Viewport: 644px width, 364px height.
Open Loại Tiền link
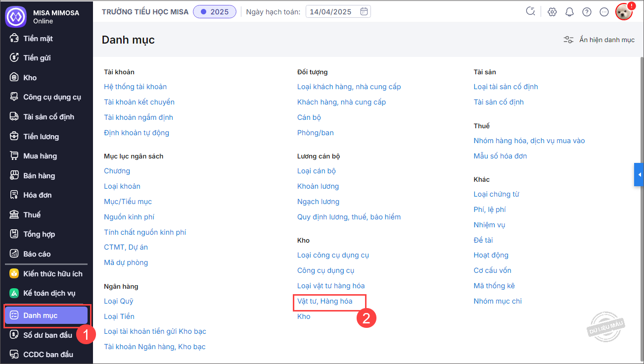tap(119, 316)
